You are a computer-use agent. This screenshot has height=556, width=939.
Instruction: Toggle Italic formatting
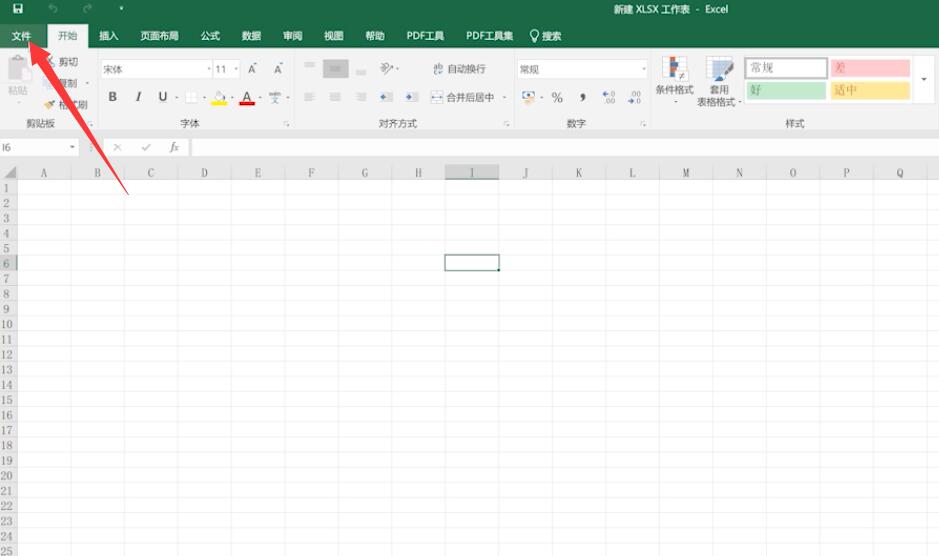point(138,96)
